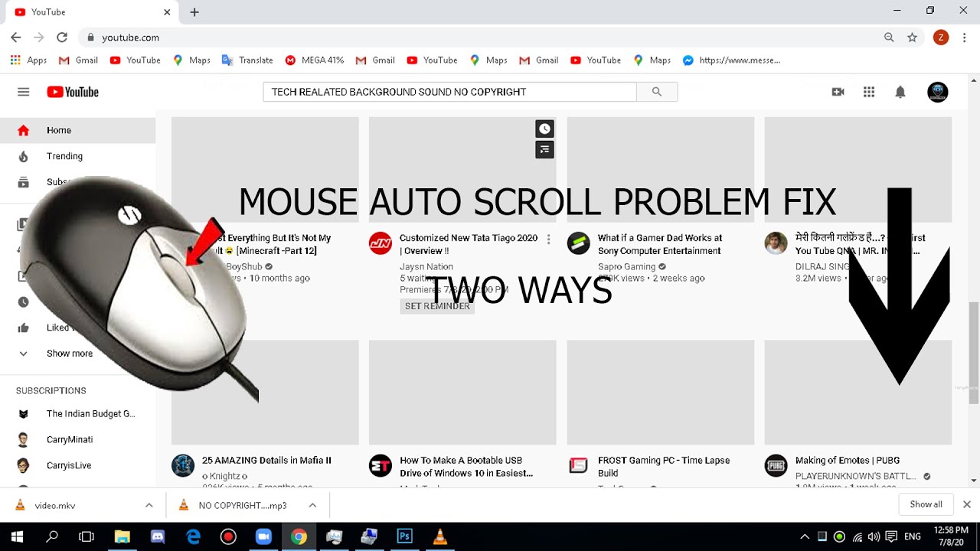Click the page vertical scrollbar thumb
The height and width of the screenshot is (551, 980).
[x=974, y=352]
